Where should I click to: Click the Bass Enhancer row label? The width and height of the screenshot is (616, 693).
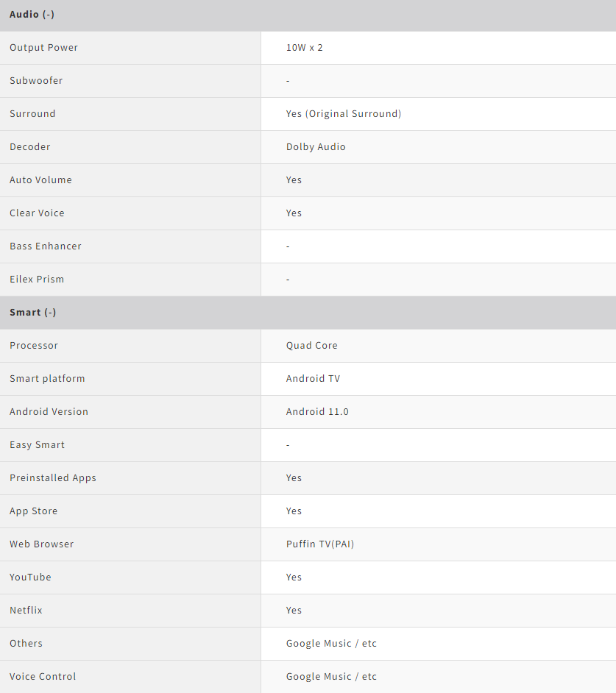point(46,246)
